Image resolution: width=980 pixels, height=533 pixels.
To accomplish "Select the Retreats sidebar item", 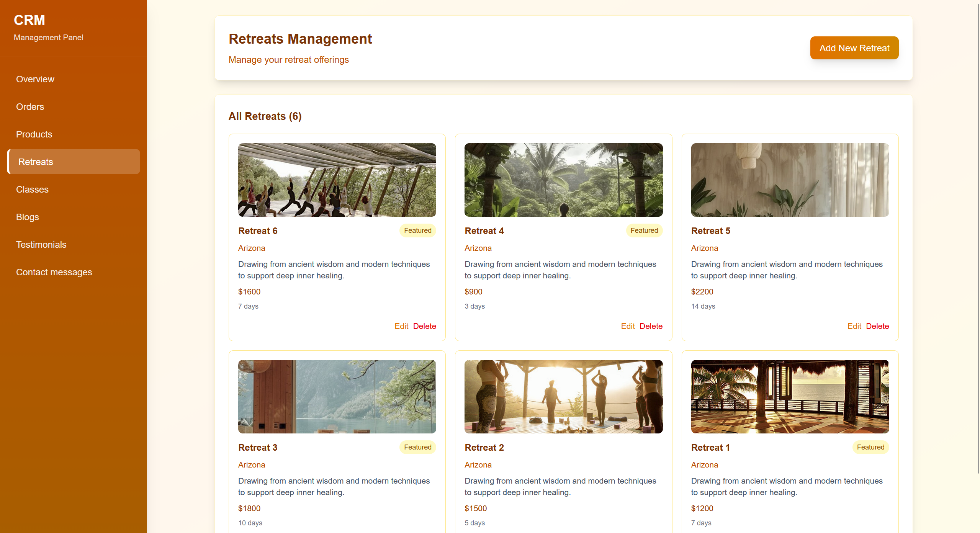I will coord(36,162).
